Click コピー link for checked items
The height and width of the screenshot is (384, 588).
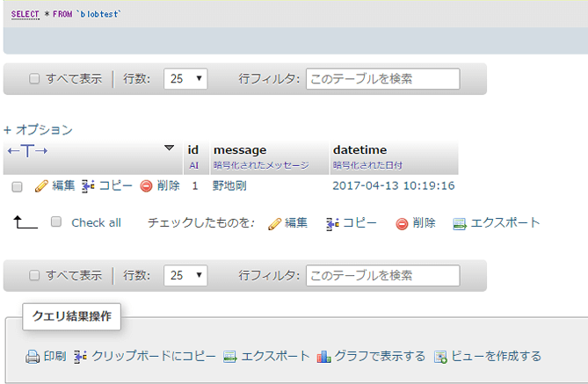359,222
